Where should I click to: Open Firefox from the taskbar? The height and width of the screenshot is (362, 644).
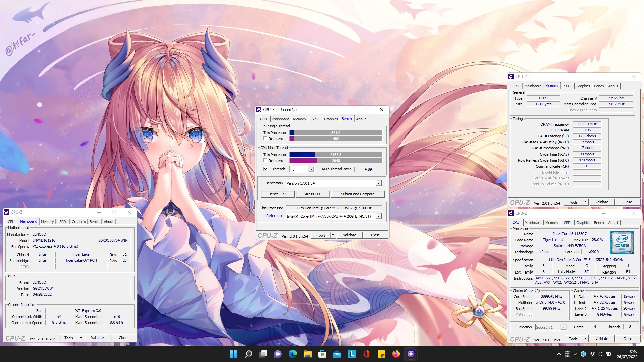pos(396,354)
